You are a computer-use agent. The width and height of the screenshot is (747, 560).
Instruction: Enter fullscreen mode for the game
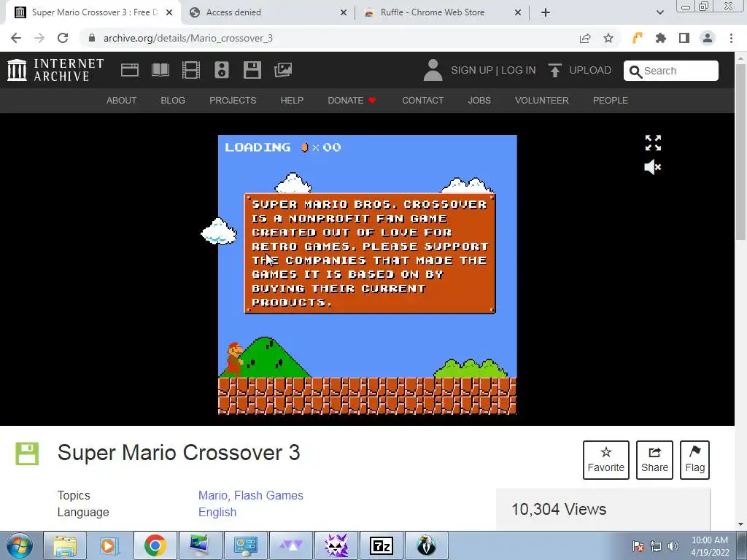point(653,142)
